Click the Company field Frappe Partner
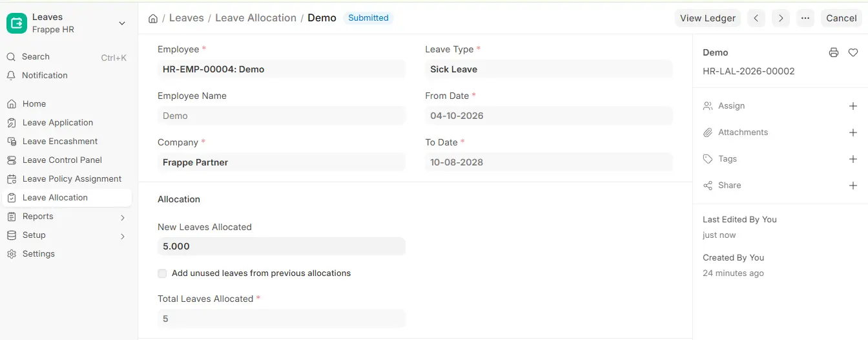The image size is (868, 340). [282, 162]
